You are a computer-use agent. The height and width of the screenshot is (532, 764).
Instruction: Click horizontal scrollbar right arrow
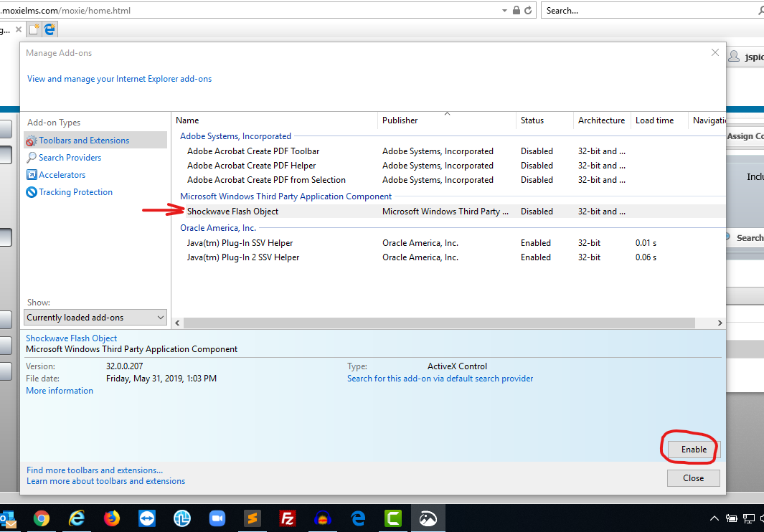pyautogui.click(x=720, y=323)
